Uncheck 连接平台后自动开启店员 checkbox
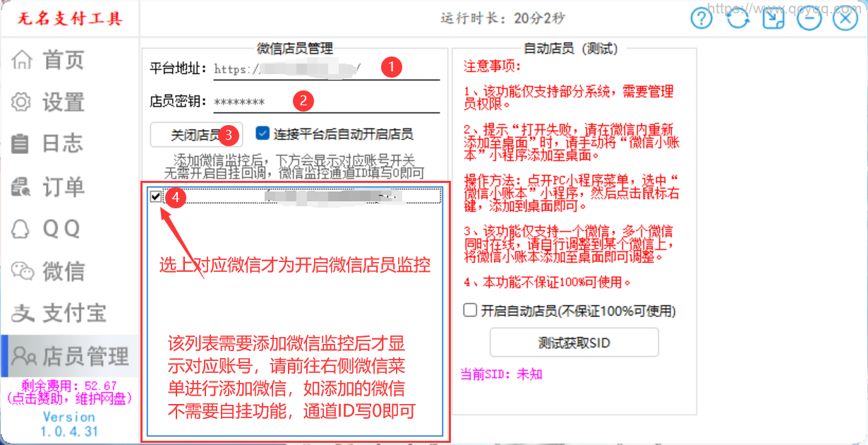The image size is (868, 445). (x=263, y=133)
